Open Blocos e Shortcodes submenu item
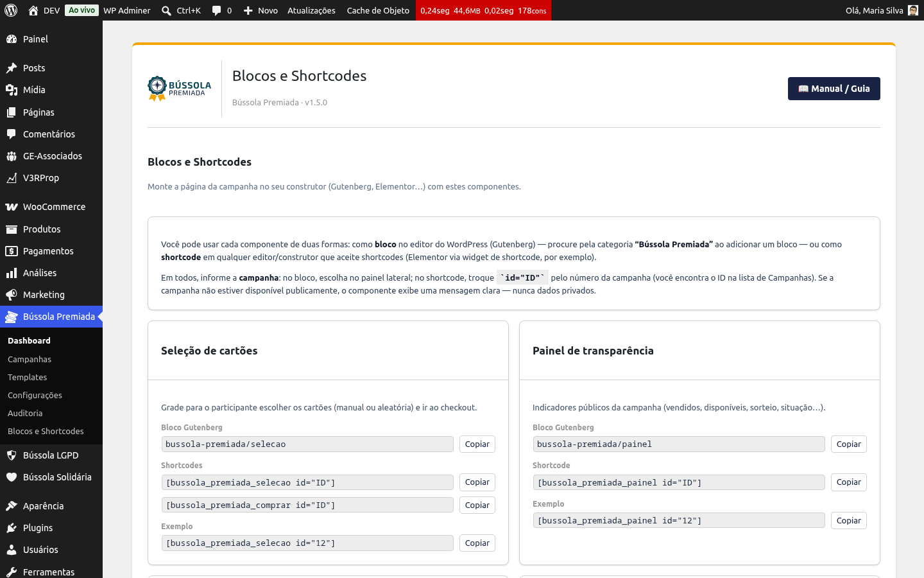 [x=46, y=432]
